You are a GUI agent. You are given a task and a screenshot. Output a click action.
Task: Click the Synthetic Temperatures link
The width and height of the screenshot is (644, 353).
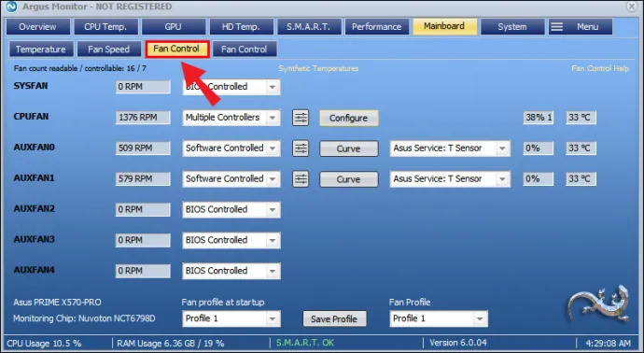[x=318, y=68]
